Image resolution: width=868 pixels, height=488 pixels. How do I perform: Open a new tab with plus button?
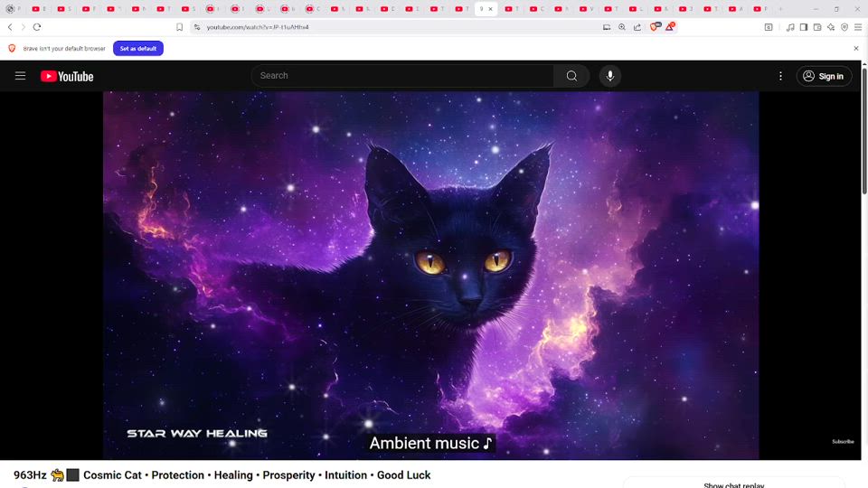coord(781,9)
